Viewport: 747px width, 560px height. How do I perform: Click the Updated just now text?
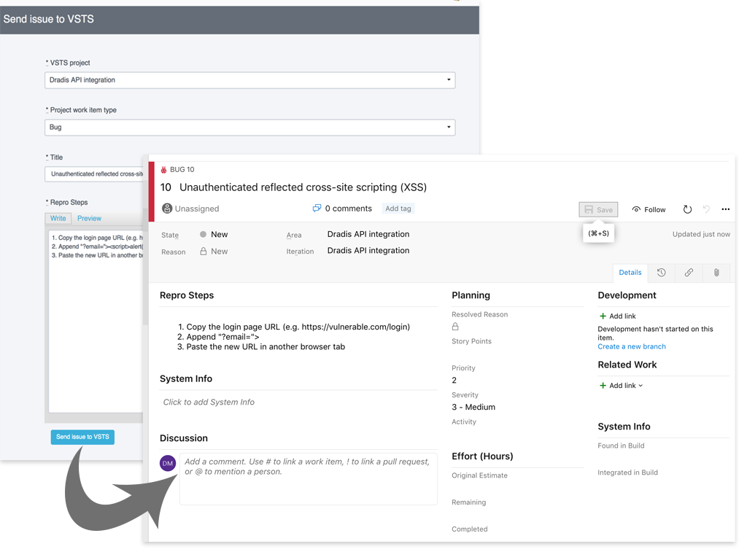point(701,234)
